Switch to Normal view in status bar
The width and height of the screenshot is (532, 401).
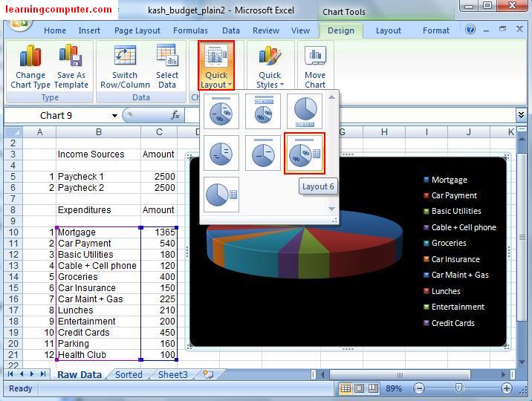pyautogui.click(x=346, y=388)
